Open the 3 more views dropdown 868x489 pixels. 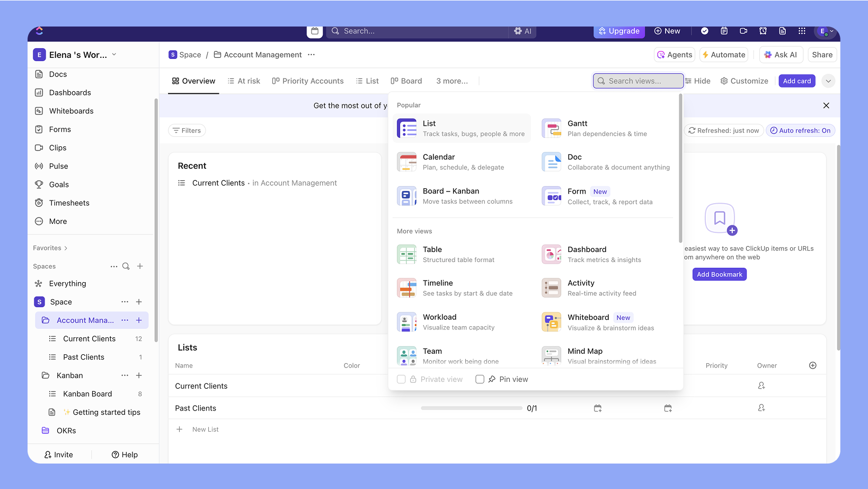click(x=452, y=81)
